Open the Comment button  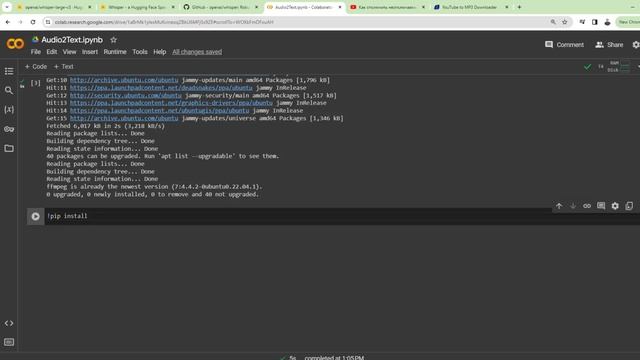(564, 44)
